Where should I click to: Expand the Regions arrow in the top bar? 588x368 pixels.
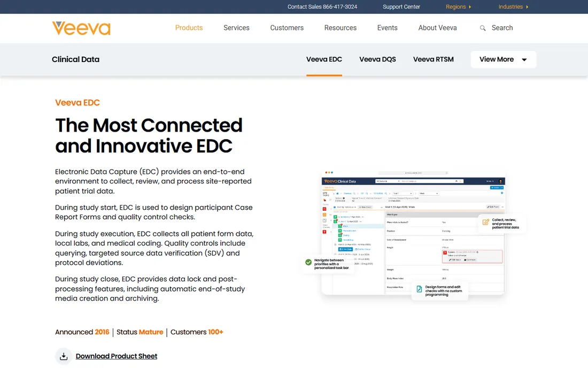point(470,7)
